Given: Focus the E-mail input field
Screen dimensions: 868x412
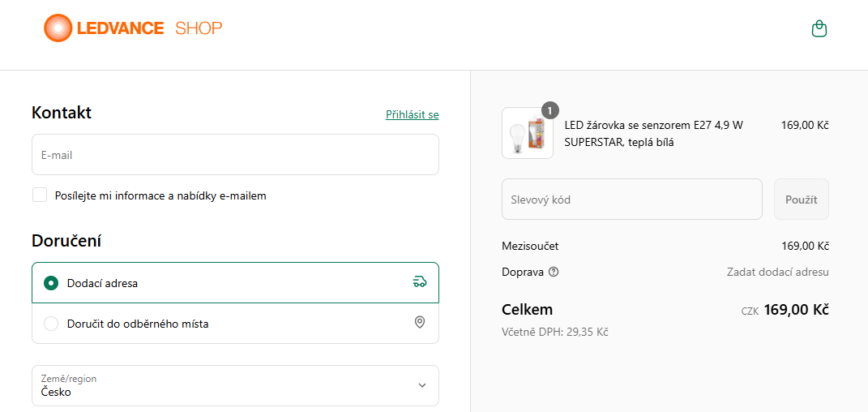Looking at the screenshot, I should (235, 155).
